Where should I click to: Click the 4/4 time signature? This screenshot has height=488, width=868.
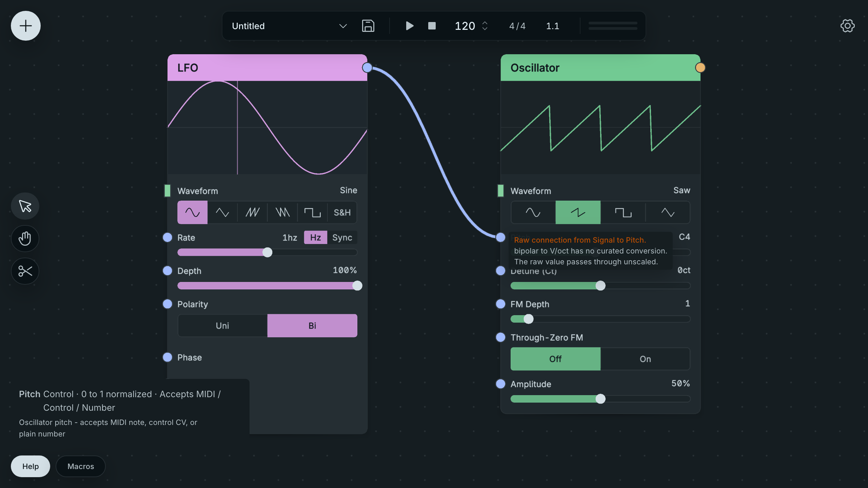tap(517, 26)
